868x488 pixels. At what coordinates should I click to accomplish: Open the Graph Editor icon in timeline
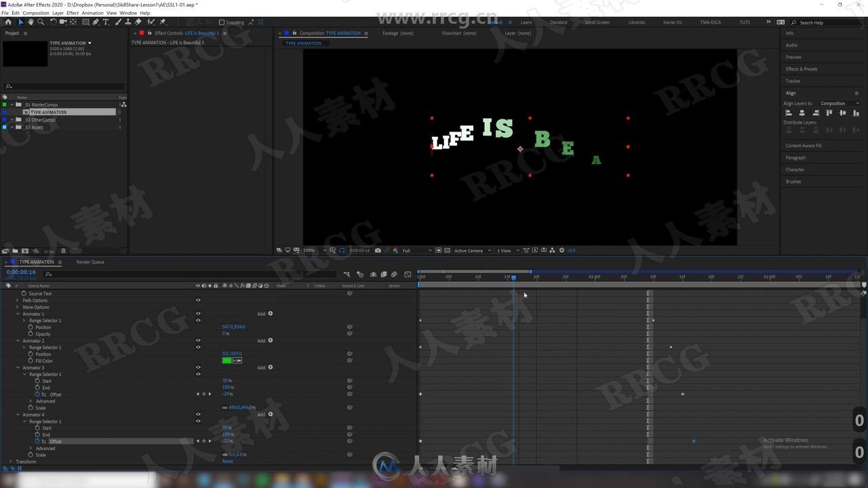click(x=408, y=274)
